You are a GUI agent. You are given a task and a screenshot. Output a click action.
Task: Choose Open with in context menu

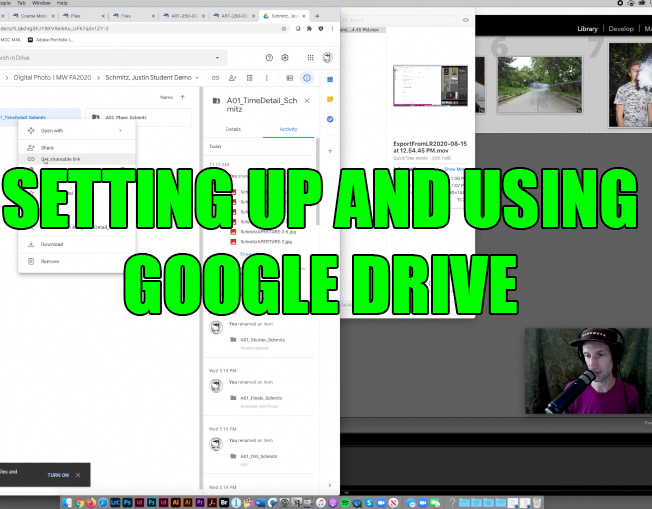coord(77,131)
